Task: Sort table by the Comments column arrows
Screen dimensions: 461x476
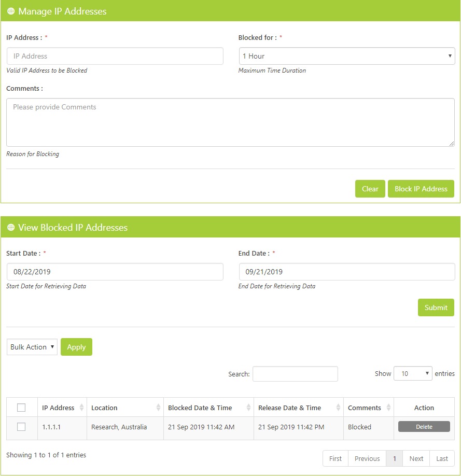Action: 388,408
